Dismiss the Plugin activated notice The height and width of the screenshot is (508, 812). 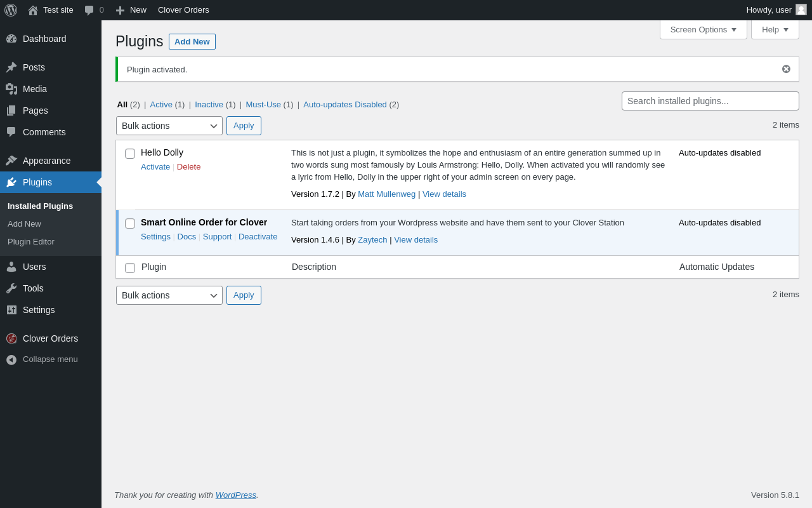(x=786, y=69)
